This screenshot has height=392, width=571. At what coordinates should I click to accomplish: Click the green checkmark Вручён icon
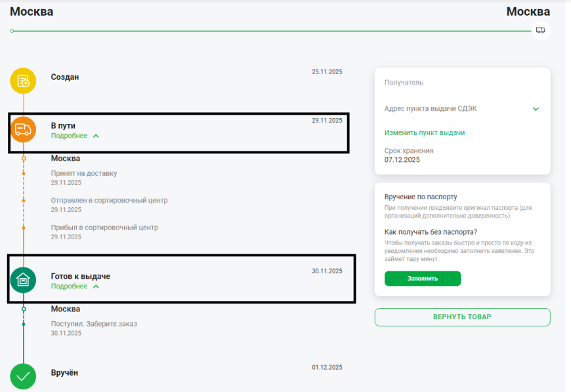tap(23, 376)
